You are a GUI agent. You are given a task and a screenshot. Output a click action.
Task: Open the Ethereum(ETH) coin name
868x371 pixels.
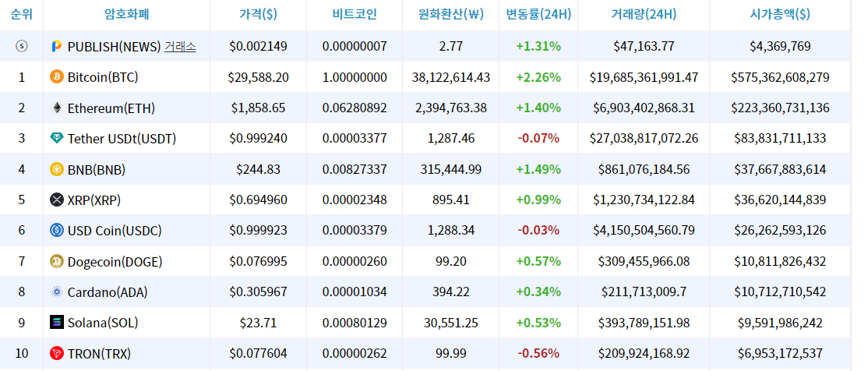coord(111,108)
